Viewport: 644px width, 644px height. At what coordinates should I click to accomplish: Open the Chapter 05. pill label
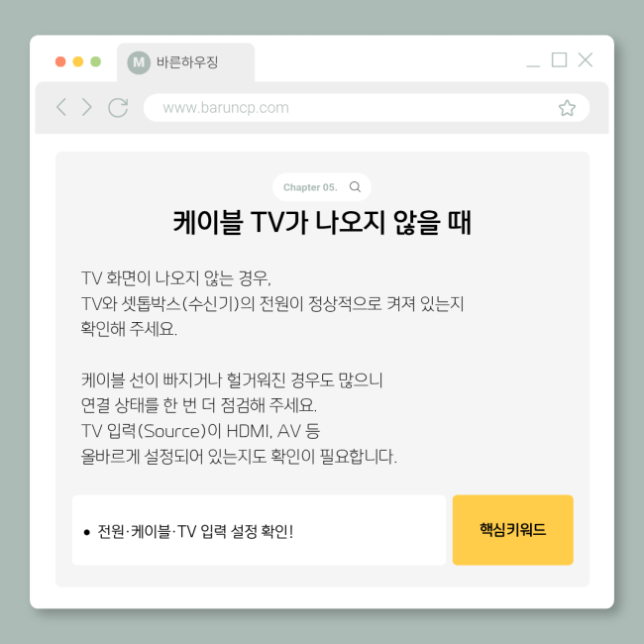pyautogui.click(x=310, y=187)
